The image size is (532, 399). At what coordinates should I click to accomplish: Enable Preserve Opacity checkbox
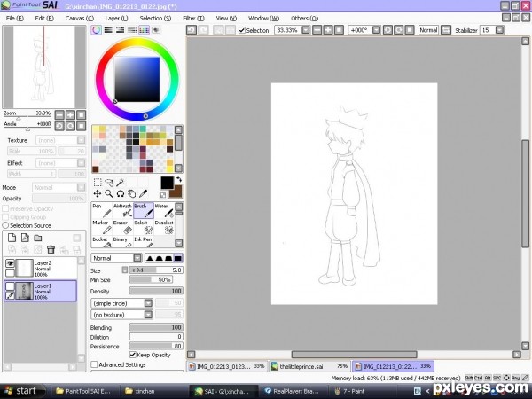(x=5, y=208)
